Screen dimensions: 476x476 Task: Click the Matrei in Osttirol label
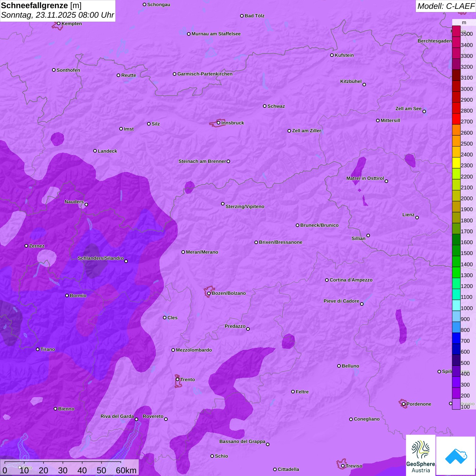[365, 178]
